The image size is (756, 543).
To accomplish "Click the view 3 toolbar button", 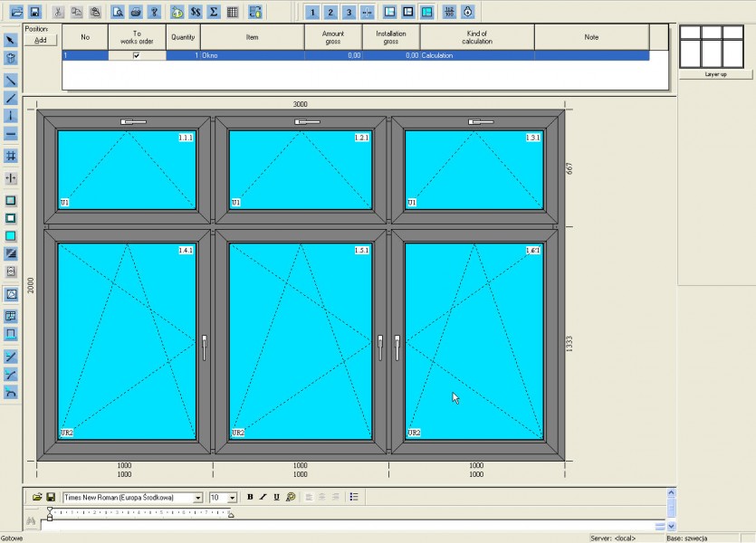I will (x=349, y=12).
